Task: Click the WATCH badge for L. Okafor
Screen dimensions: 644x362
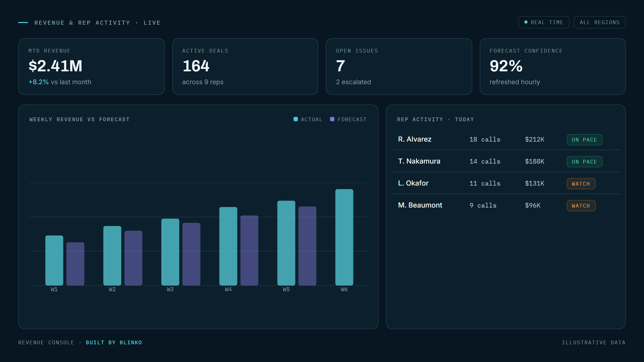Action: click(x=581, y=184)
